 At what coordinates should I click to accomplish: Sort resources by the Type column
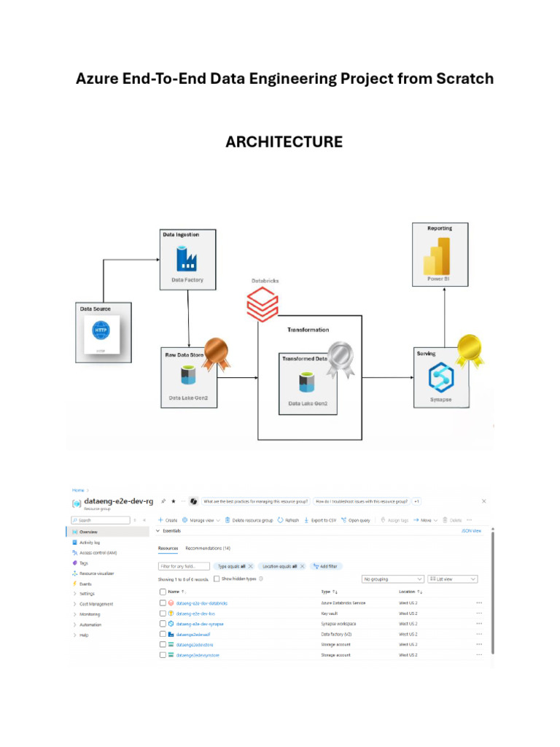329,592
